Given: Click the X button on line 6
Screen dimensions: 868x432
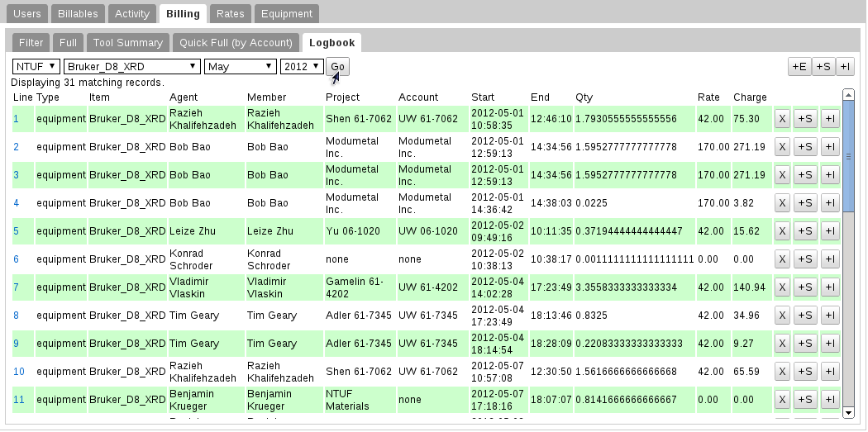Looking at the screenshot, I should coord(782,259).
